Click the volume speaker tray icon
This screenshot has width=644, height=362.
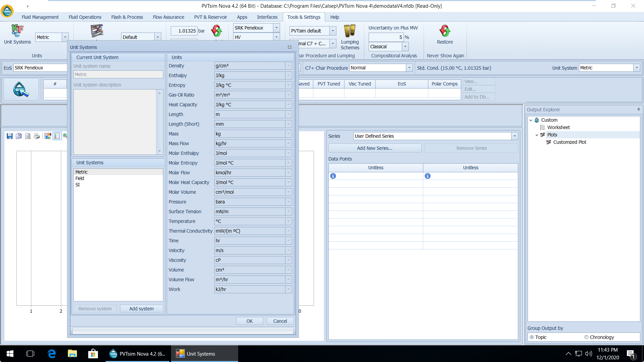[588, 354]
